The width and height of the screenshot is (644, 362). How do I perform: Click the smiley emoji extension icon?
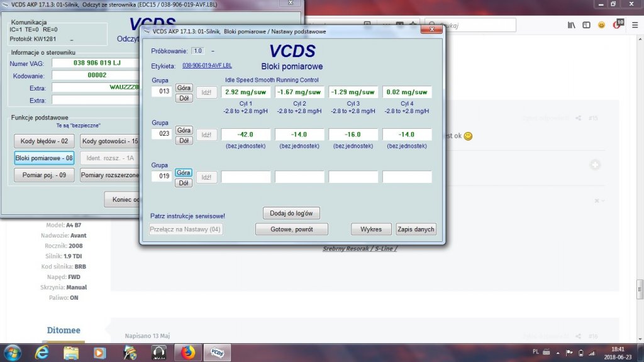click(x=601, y=25)
